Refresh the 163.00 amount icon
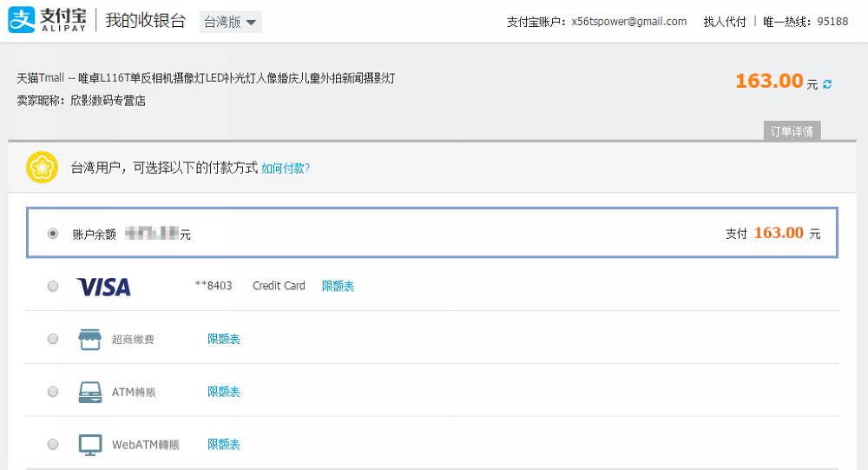Viewport: 868px width, 470px height. coord(827,84)
